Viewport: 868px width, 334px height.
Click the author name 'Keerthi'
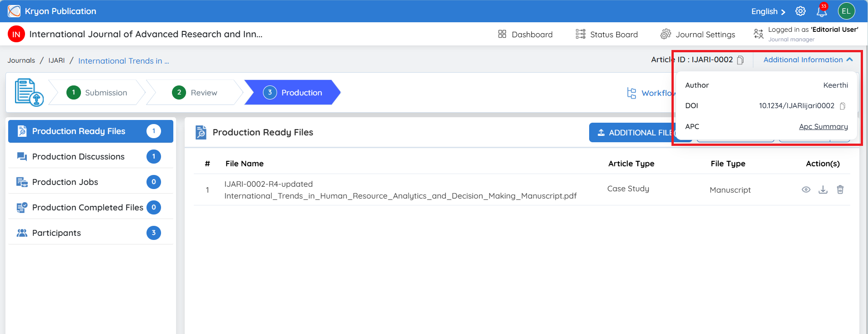pos(836,85)
